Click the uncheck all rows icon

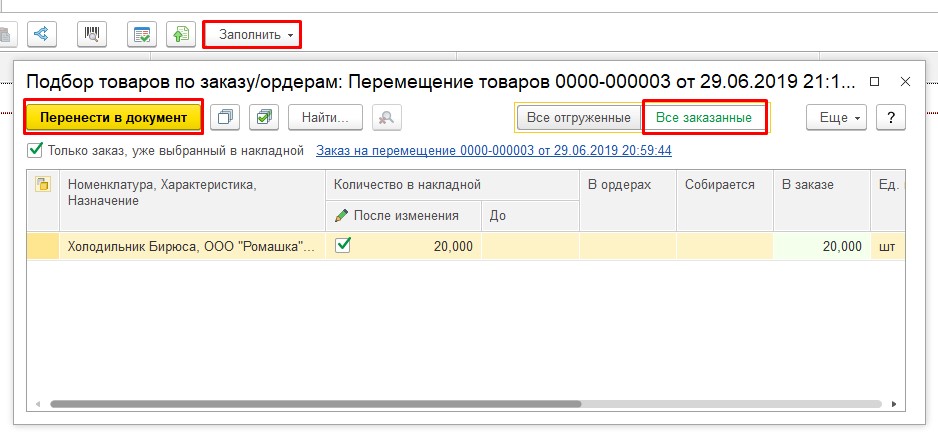(x=225, y=118)
